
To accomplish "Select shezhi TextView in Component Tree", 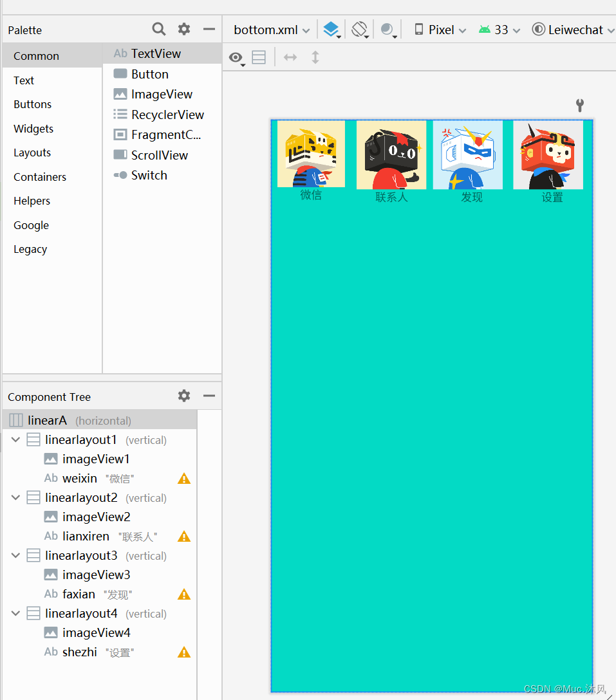I will click(100, 652).
